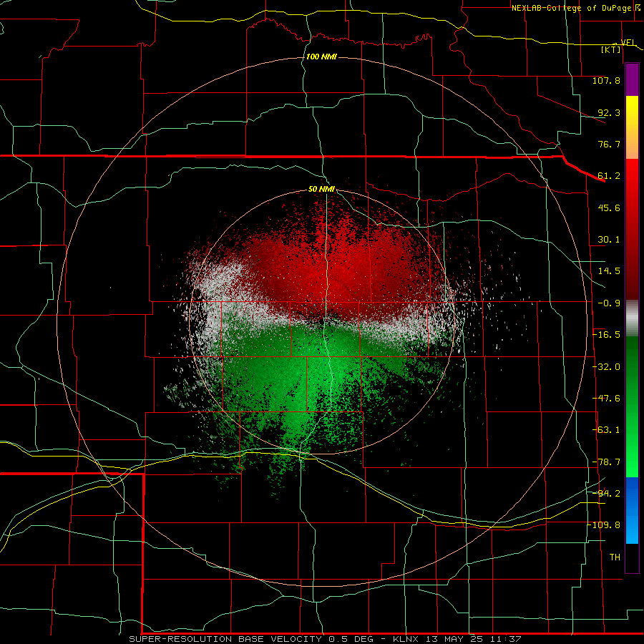This screenshot has height=644, width=644.
Task: Click the 61.2 velocity scale value
Action: click(609, 176)
